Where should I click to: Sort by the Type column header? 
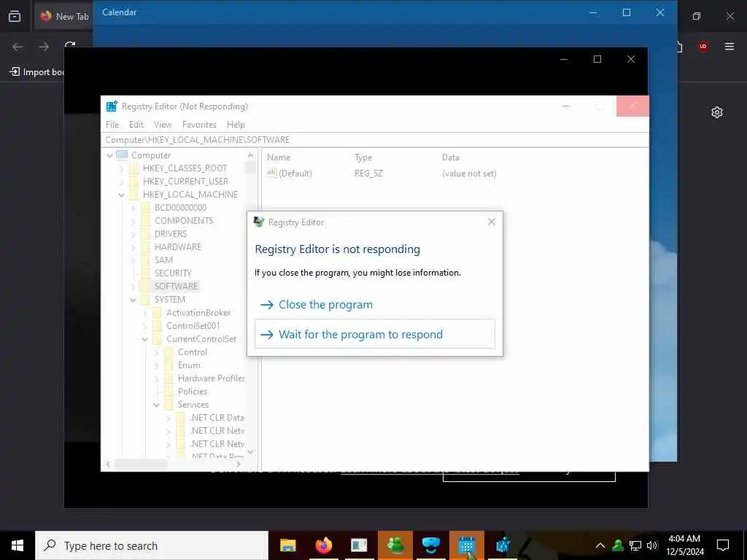tap(363, 157)
